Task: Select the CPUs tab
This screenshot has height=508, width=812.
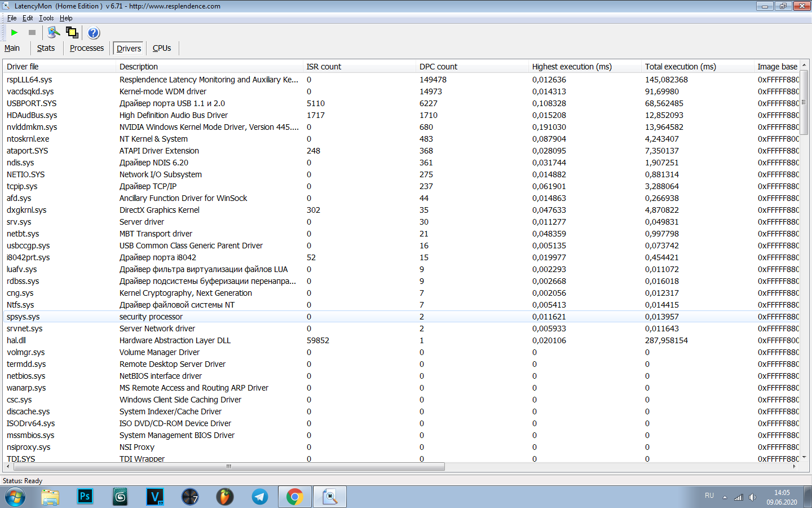Action: coord(162,48)
